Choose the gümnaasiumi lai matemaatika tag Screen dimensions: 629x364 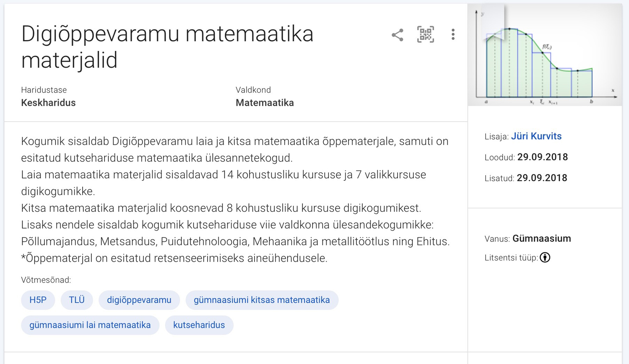coord(90,325)
